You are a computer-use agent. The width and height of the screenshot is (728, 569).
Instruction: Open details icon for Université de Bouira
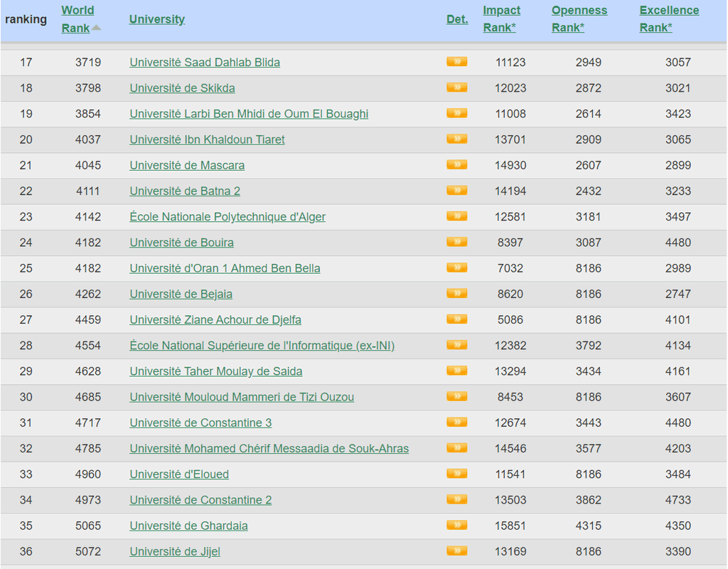(x=457, y=242)
